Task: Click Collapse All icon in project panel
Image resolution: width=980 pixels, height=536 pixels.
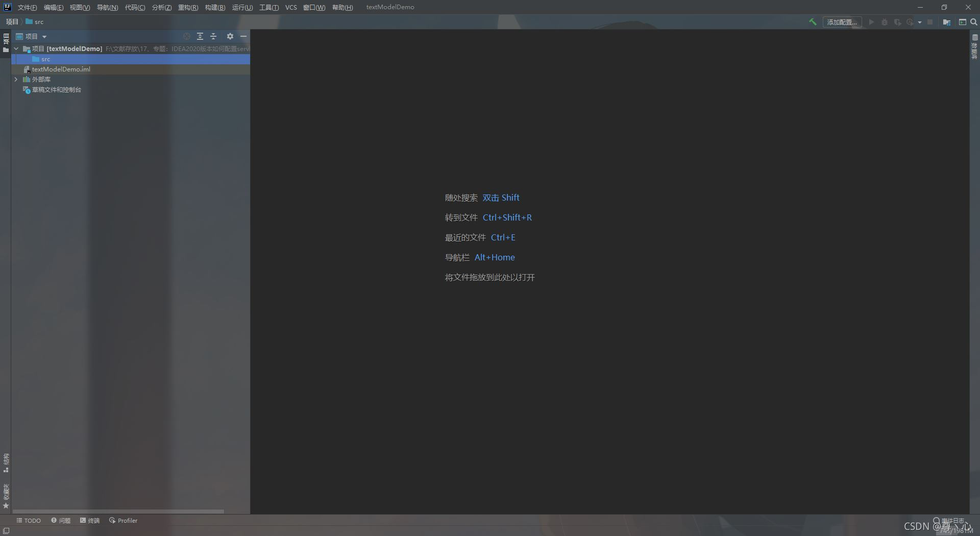Action: (213, 36)
